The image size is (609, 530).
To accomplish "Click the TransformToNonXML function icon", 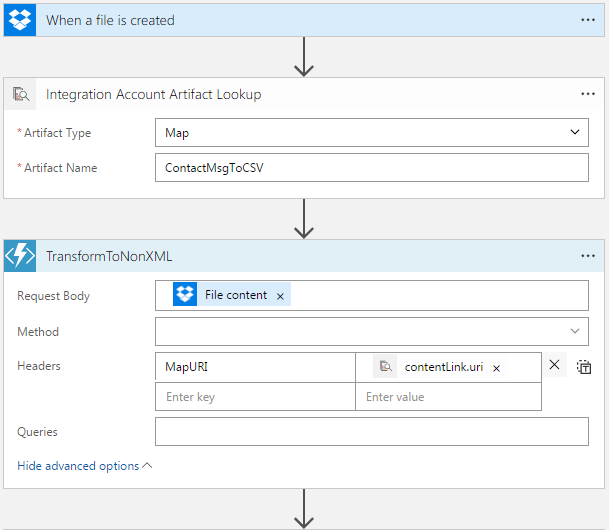I will click(x=20, y=256).
